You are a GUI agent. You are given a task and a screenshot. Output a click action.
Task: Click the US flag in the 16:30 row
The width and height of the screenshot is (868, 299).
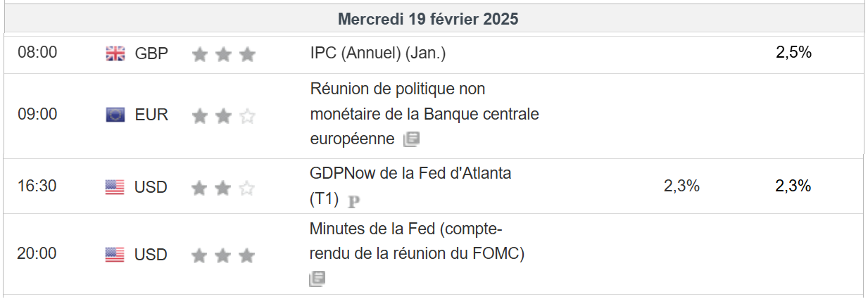pos(115,187)
